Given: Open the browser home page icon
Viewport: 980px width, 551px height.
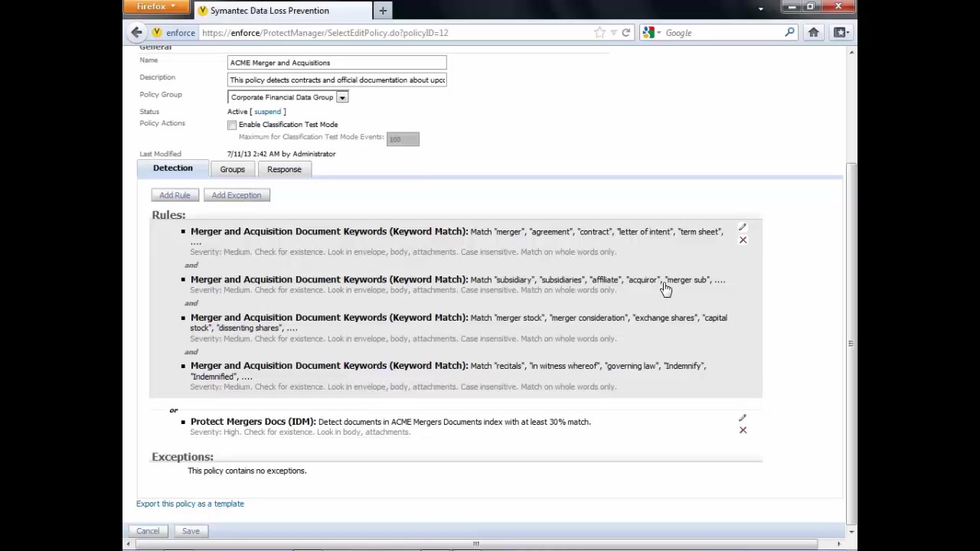Looking at the screenshot, I should click(x=813, y=32).
